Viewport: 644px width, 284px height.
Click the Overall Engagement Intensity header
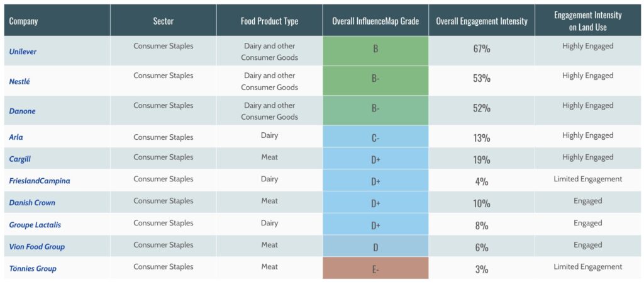(x=482, y=21)
